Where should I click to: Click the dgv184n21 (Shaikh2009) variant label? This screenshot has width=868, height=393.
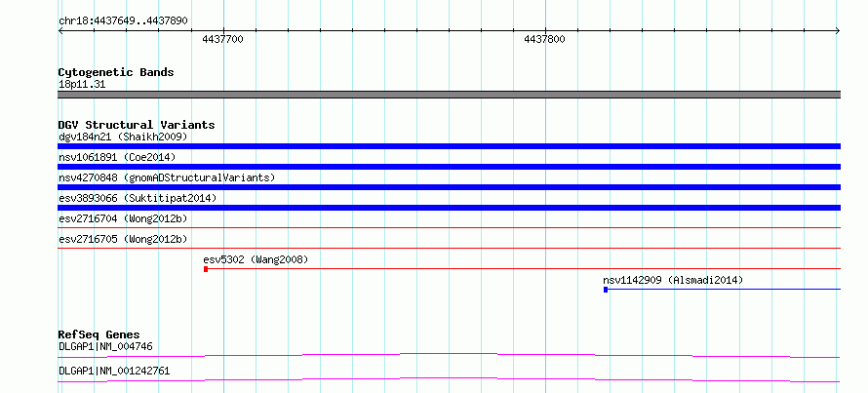click(123, 137)
